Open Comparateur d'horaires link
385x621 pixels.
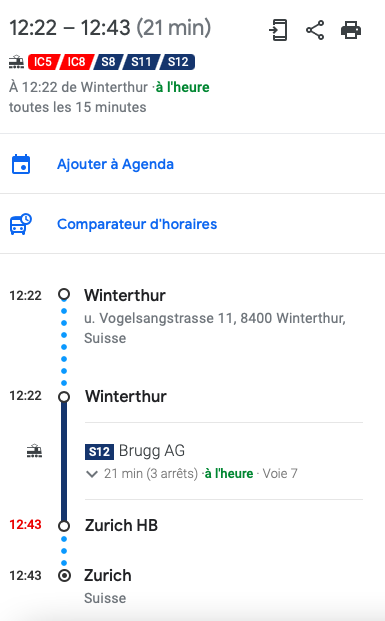point(137,224)
